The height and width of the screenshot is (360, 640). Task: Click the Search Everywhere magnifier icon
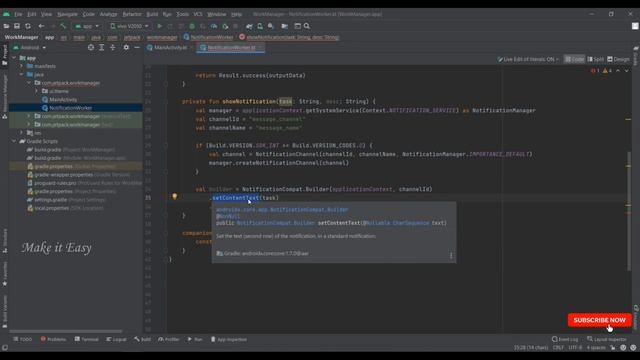pyautogui.click(x=307, y=26)
